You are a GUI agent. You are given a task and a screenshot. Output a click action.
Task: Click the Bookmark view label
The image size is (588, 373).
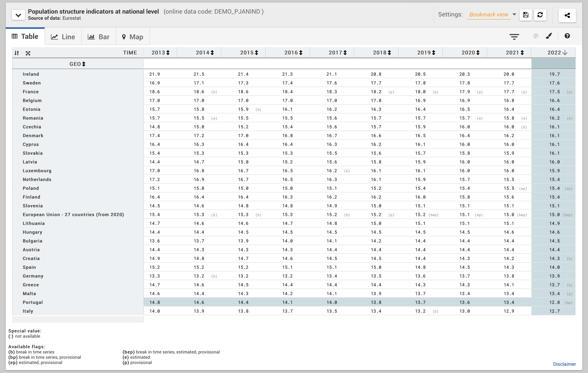[x=489, y=14]
